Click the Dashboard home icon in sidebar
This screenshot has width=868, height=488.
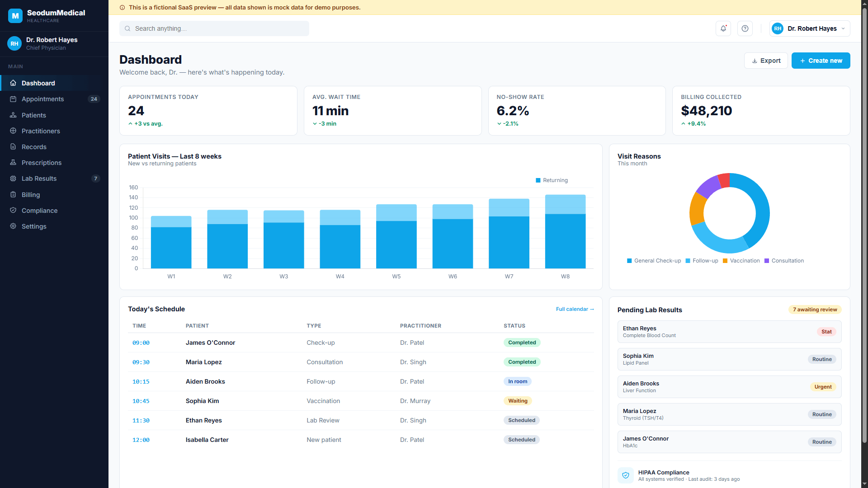click(x=13, y=83)
